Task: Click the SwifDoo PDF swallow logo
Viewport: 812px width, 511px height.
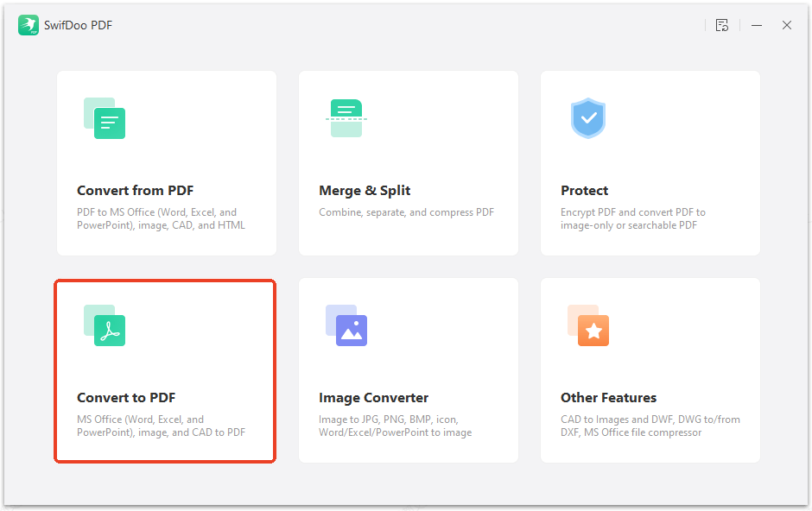Action: (29, 25)
